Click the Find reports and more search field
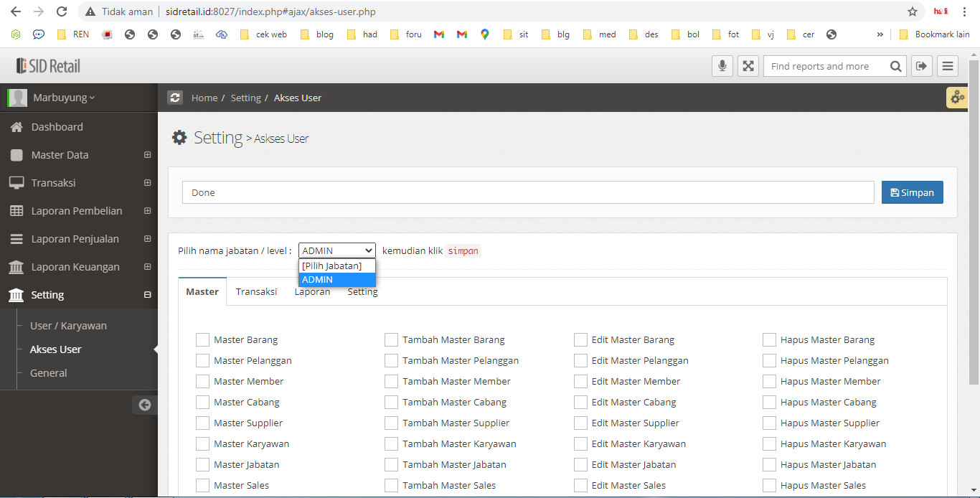This screenshot has height=498, width=980. tap(825, 66)
